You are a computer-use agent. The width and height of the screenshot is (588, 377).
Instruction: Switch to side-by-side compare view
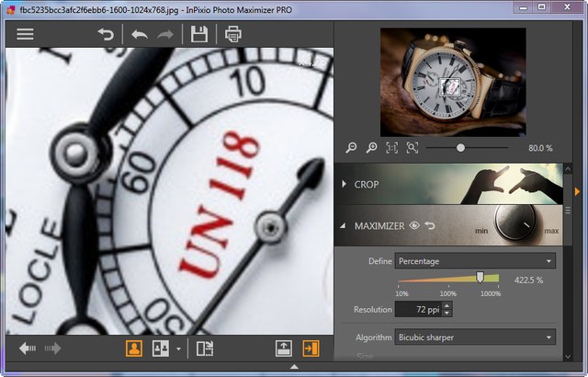click(x=161, y=348)
